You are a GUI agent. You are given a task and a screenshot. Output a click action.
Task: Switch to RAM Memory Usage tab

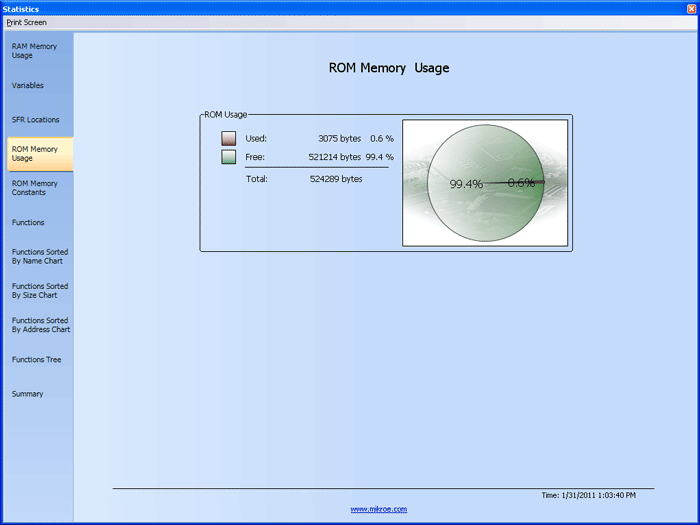tap(39, 51)
